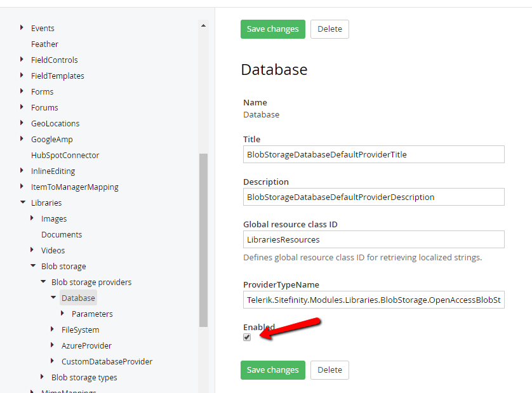
Task: Expand the AzureProvider tree node
Action: tap(53, 345)
